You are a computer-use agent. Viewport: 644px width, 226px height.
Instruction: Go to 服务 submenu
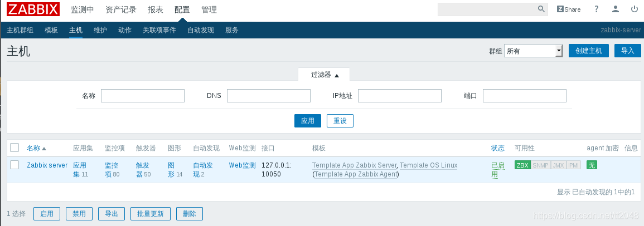pyautogui.click(x=232, y=30)
